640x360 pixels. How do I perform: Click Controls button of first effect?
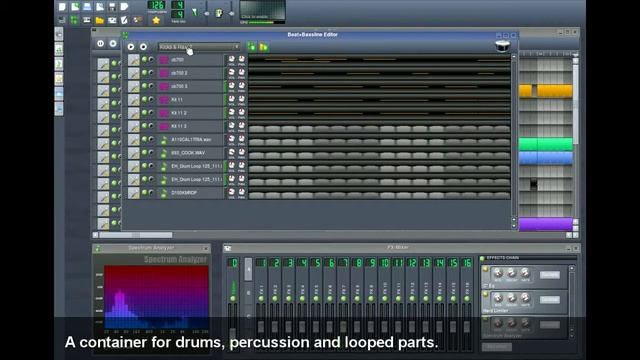pos(549,275)
